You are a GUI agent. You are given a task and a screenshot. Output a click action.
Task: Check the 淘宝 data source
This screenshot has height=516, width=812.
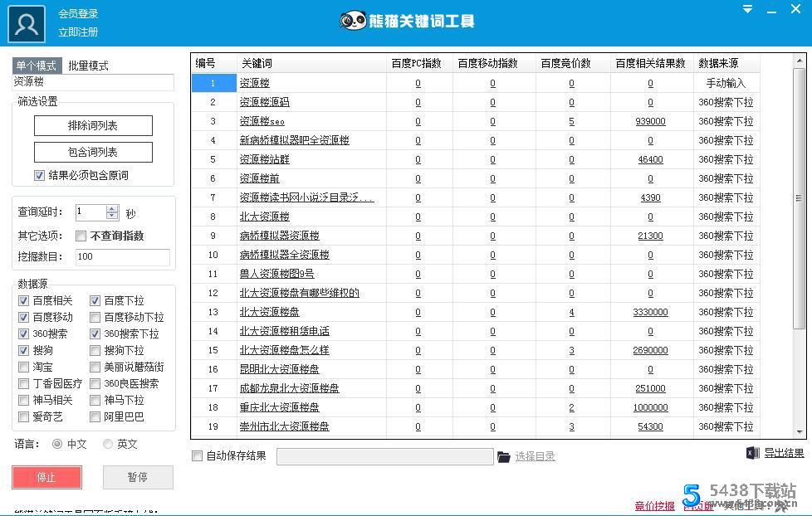tap(23, 367)
